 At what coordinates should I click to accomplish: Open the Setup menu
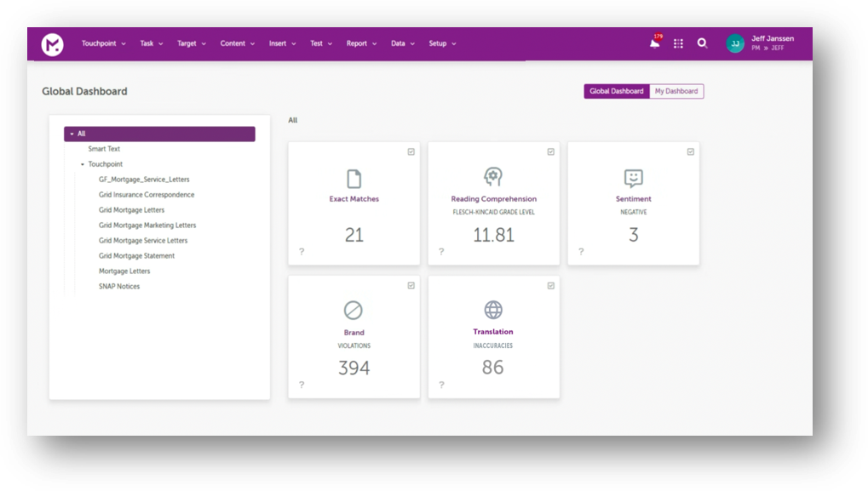coord(442,43)
